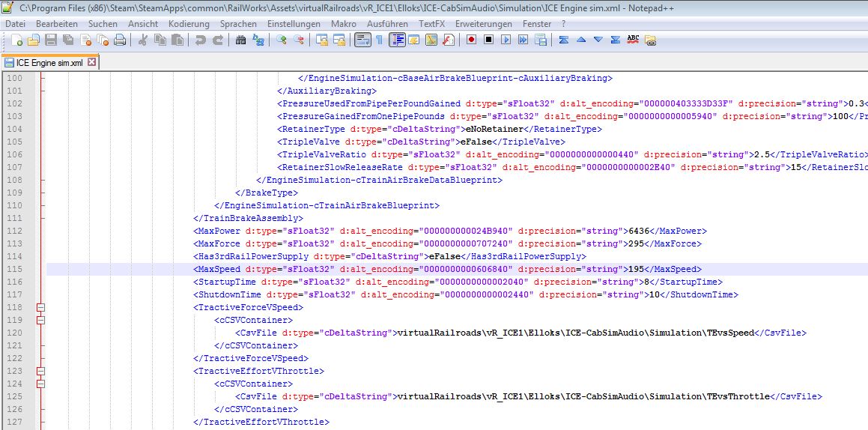This screenshot has width=868, height=430.
Task: Collapse the cCSVContainer fold at line 119
Action: pos(41,320)
